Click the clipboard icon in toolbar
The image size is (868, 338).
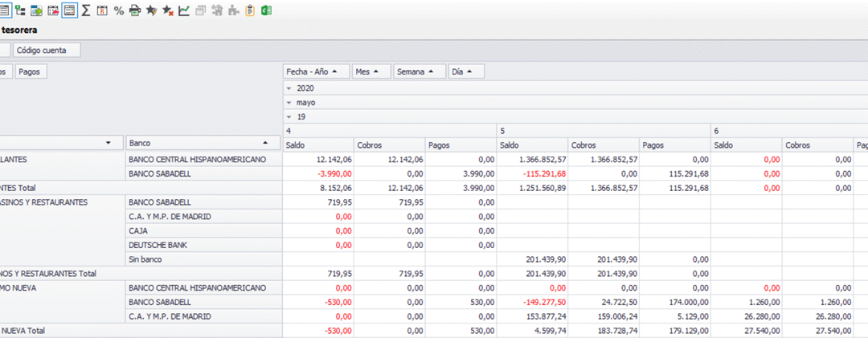250,10
